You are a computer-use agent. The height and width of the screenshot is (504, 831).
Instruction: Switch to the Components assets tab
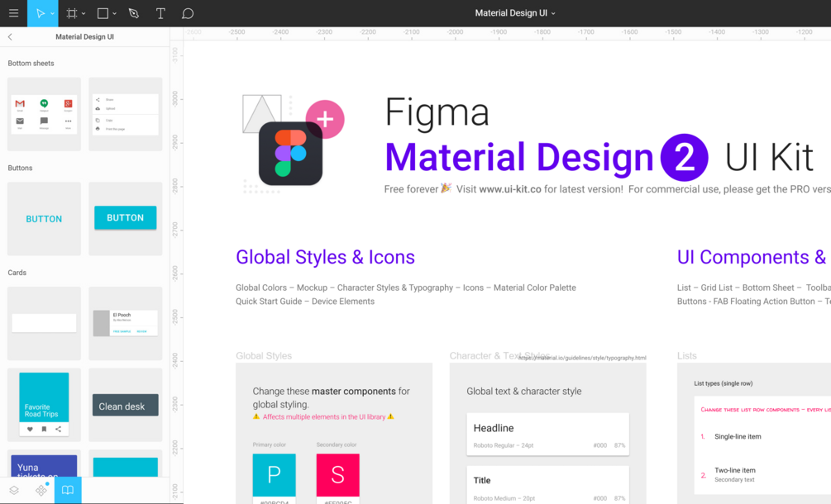click(41, 490)
